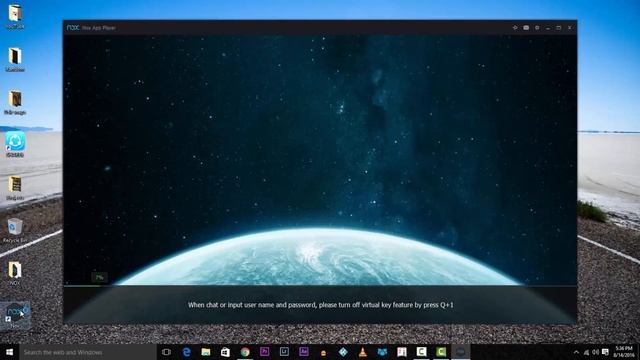Launch Google Chrome from the taskbar
This screenshot has width=640, height=360.
(245, 352)
